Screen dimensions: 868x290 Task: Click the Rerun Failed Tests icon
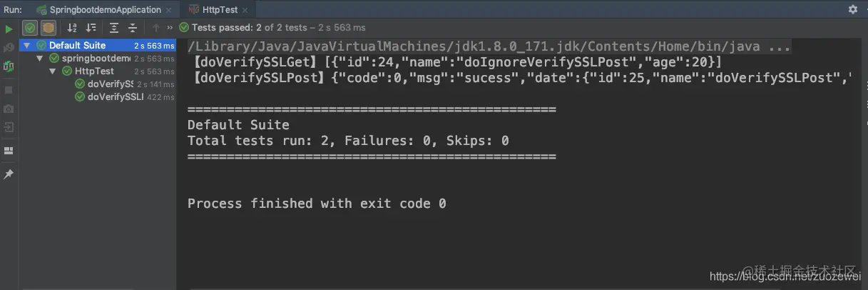coord(9,47)
